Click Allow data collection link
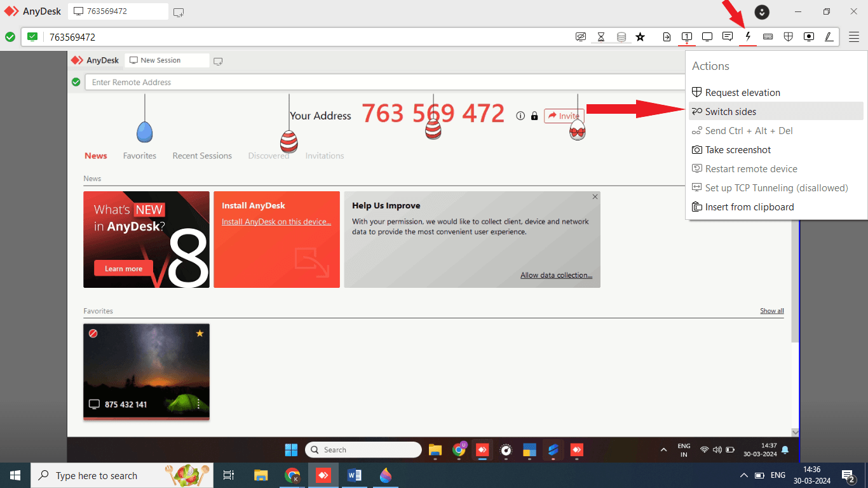 (x=556, y=275)
